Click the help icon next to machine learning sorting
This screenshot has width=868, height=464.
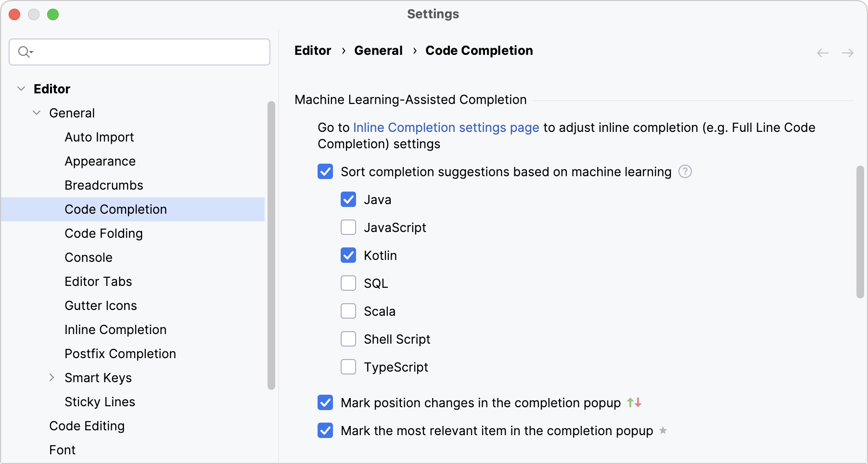coord(685,171)
